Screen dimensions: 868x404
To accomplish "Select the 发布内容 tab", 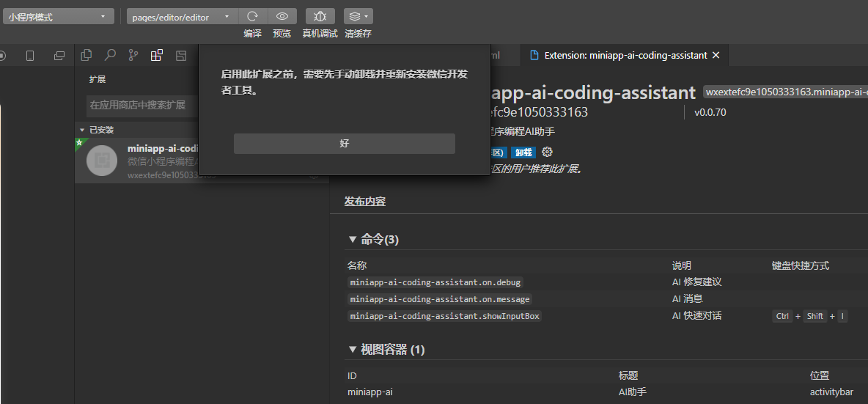I will [365, 202].
